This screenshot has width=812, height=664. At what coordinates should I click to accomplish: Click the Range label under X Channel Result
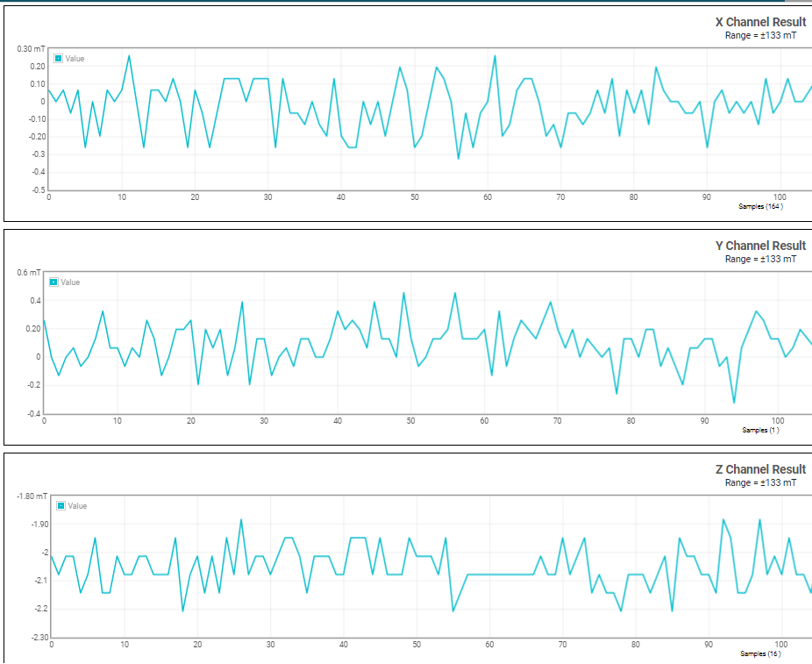761,36
